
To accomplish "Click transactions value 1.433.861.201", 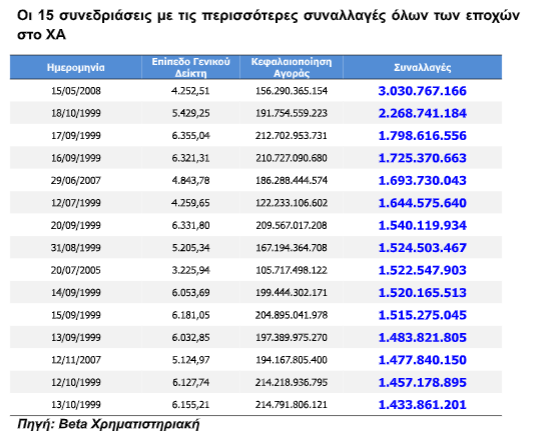I will (x=422, y=405).
